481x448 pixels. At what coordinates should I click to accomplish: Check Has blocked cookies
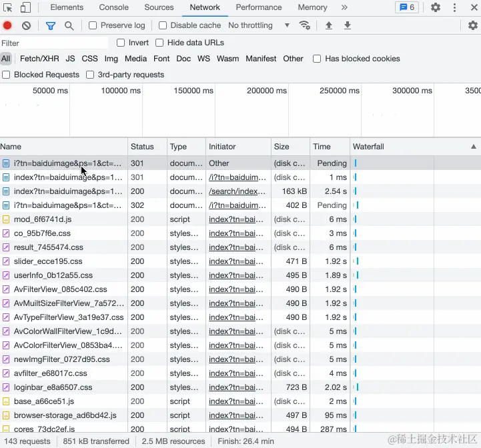(317, 59)
